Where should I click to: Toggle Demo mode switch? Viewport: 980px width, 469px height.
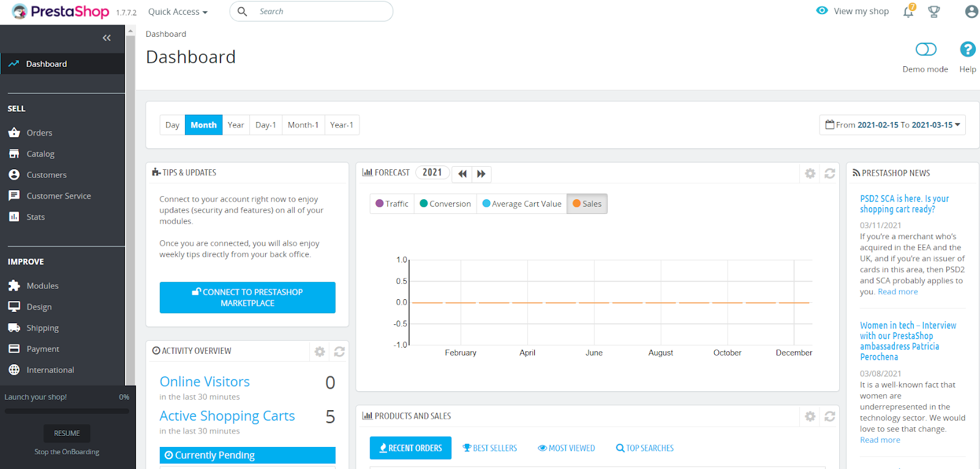[926, 49]
